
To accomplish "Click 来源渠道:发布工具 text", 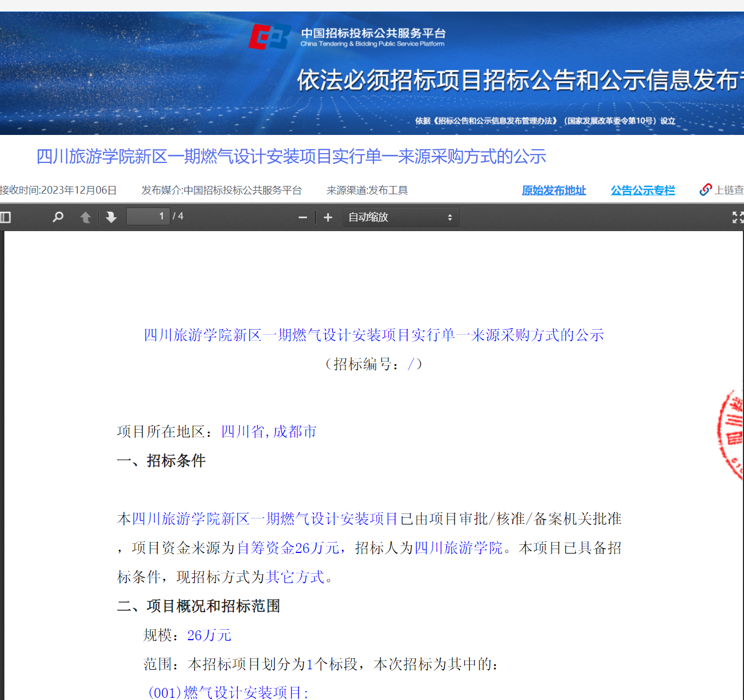I will (x=367, y=190).
